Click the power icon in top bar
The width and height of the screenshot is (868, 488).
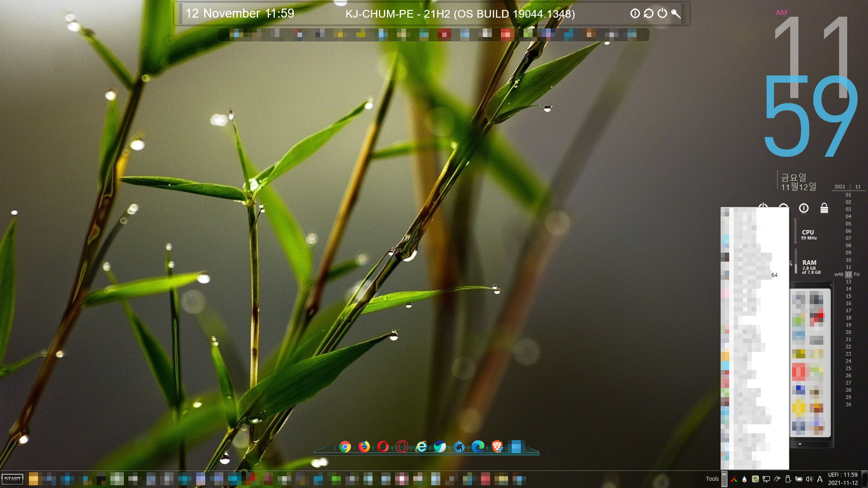pyautogui.click(x=662, y=14)
